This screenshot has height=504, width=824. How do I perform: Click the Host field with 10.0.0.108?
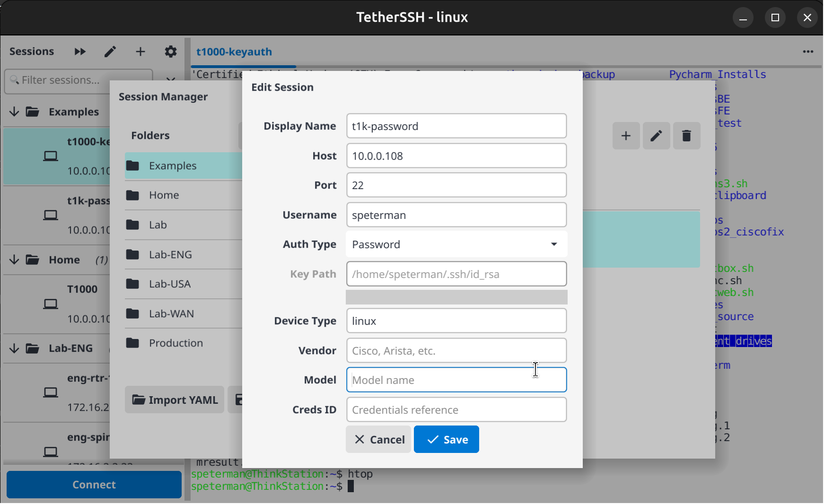tap(456, 156)
